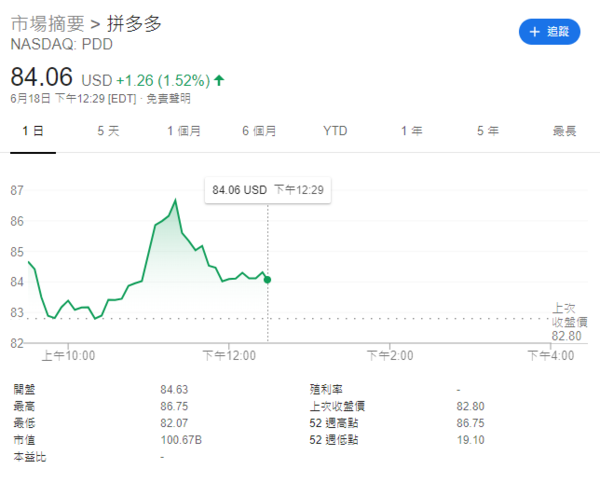Click the 最低 value 82.07

[174, 423]
